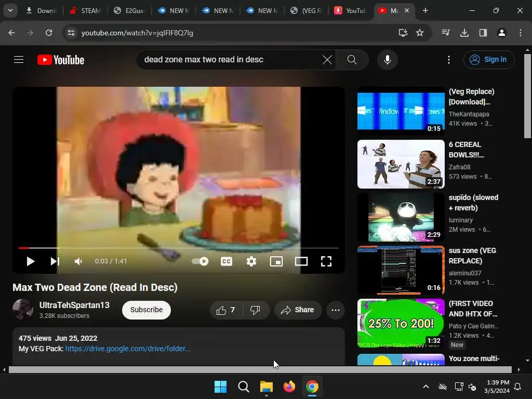This screenshot has height=399, width=532.
Task: Share this video
Action: coord(298,310)
